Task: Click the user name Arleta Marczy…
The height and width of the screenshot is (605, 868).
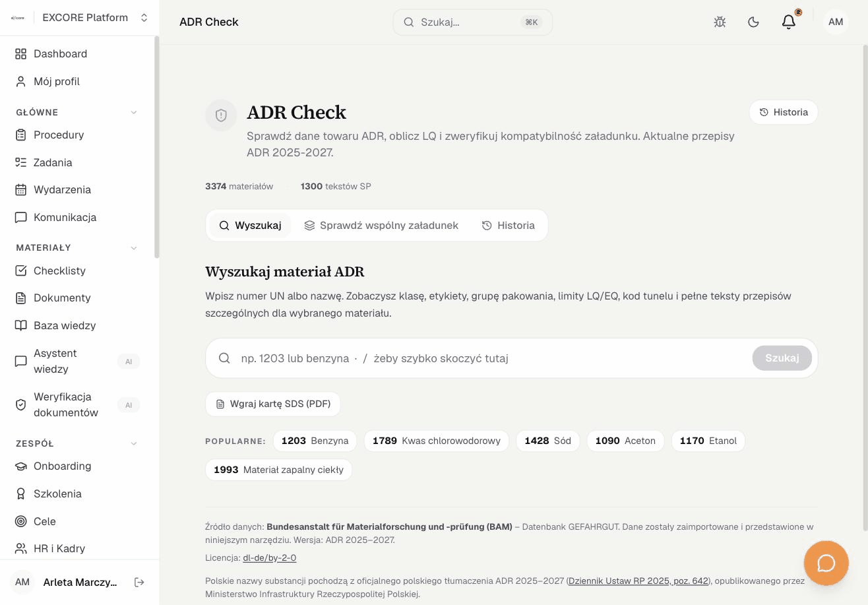Action: coord(80,582)
